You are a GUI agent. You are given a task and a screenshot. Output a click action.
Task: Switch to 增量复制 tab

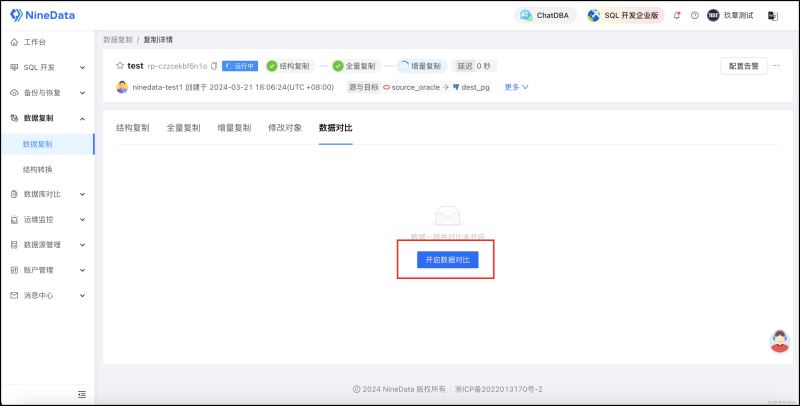[x=234, y=128]
